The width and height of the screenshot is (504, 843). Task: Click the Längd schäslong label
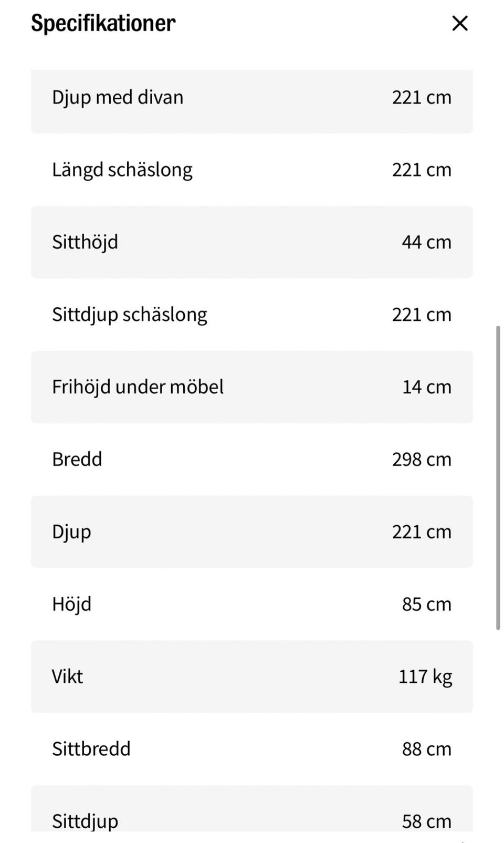point(122,170)
